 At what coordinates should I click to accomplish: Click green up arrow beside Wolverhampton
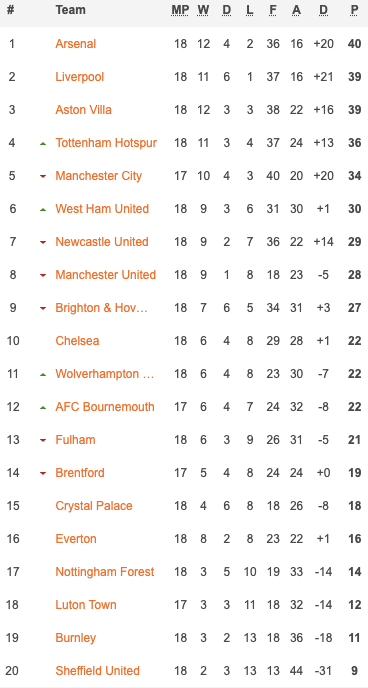pyautogui.click(x=43, y=375)
